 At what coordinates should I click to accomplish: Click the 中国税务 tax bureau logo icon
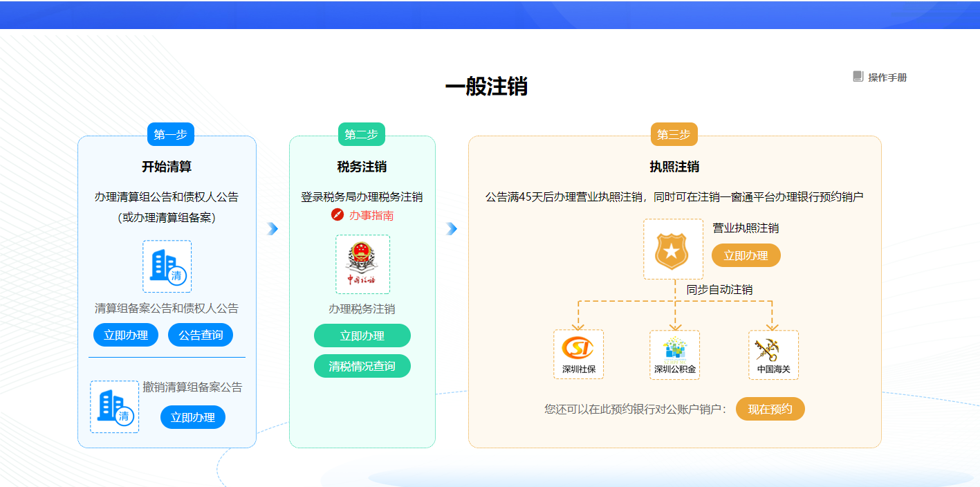coord(362,264)
